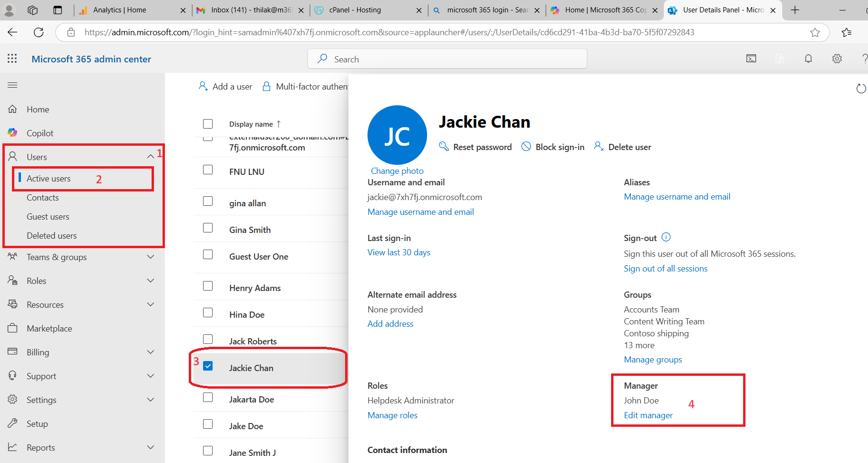Viewport: 868px width, 463px height.
Task: Open browser workspaces icon
Action: tap(32, 10)
